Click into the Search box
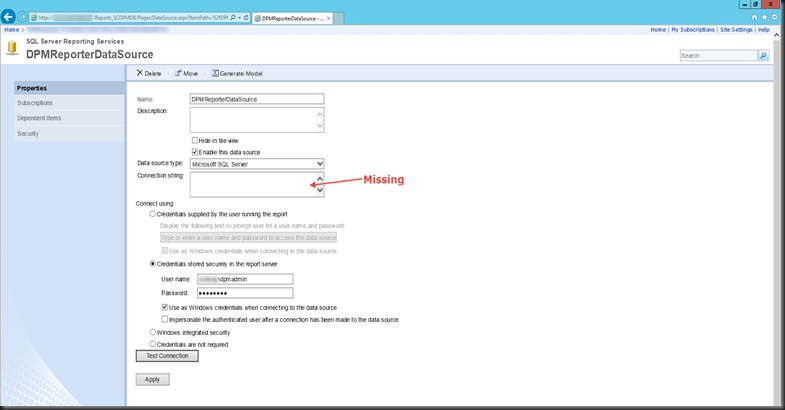This screenshot has height=410, width=785. (718, 56)
